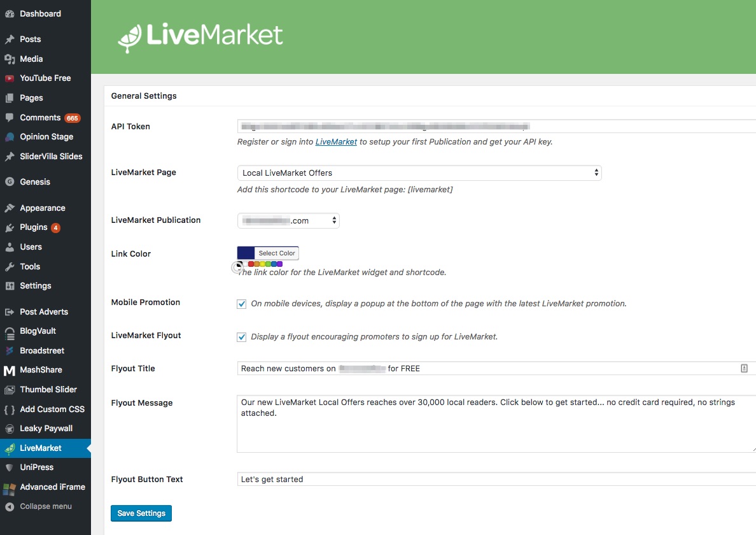This screenshot has width=756, height=535.
Task: Click the Flyout Message text area
Action: [x=496, y=424]
